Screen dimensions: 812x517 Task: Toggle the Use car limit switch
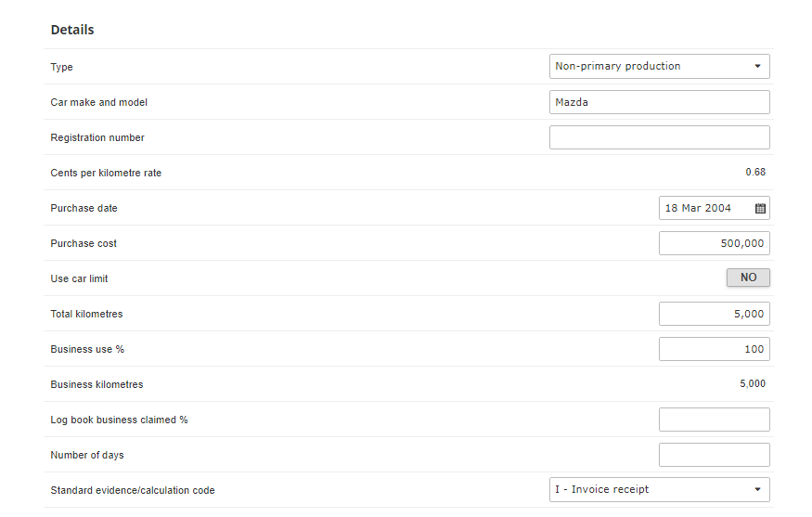[748, 278]
